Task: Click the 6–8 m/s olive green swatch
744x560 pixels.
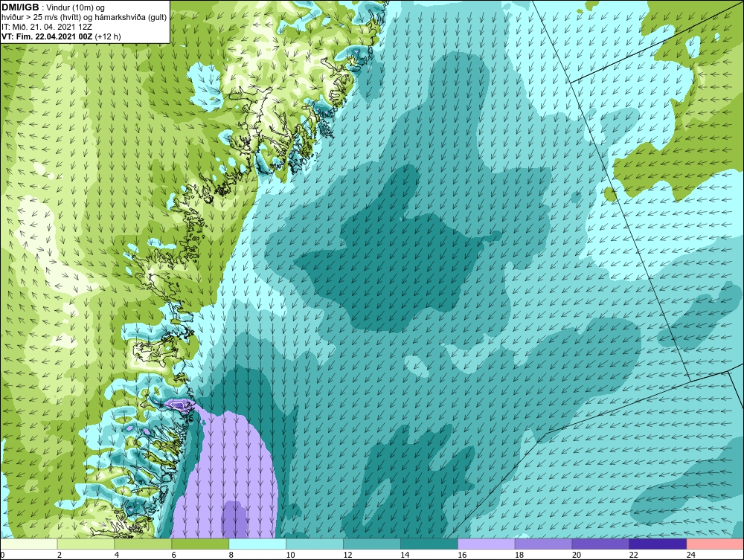Action: tap(200, 544)
